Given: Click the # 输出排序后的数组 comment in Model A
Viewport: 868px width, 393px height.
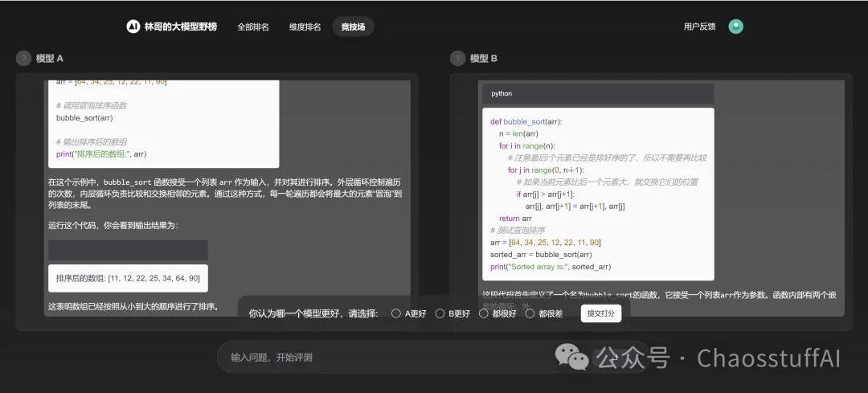Looking at the screenshot, I should click(x=92, y=142).
